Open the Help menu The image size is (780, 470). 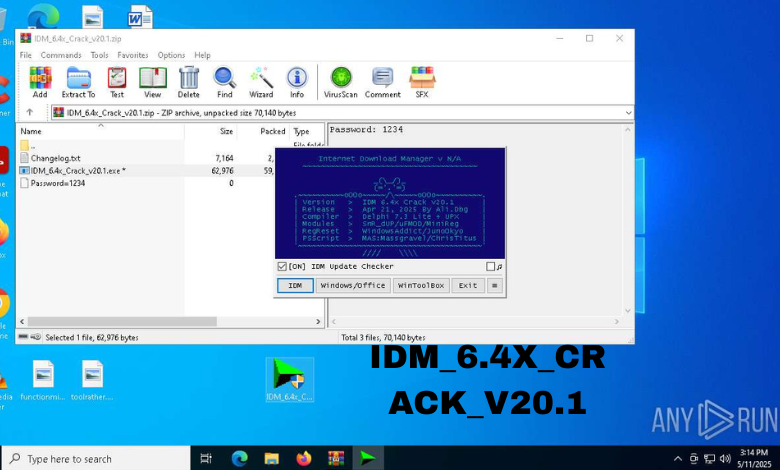click(x=202, y=55)
